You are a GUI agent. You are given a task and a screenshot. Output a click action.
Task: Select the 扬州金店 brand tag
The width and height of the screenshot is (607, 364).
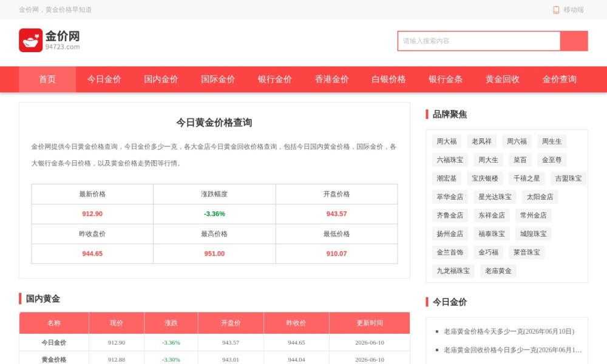[450, 234]
